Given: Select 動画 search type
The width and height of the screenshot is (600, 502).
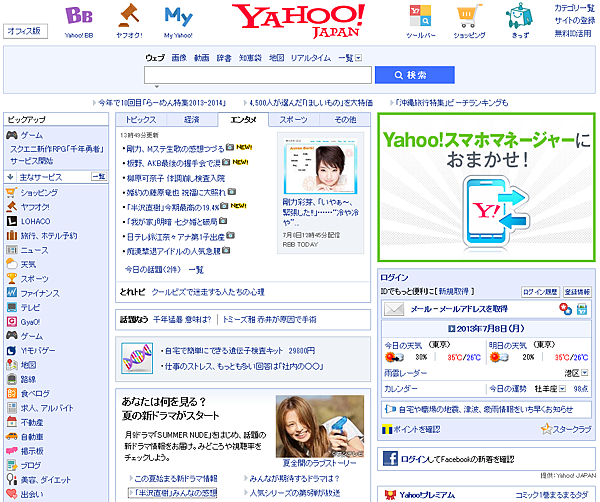Looking at the screenshot, I should 201,58.
